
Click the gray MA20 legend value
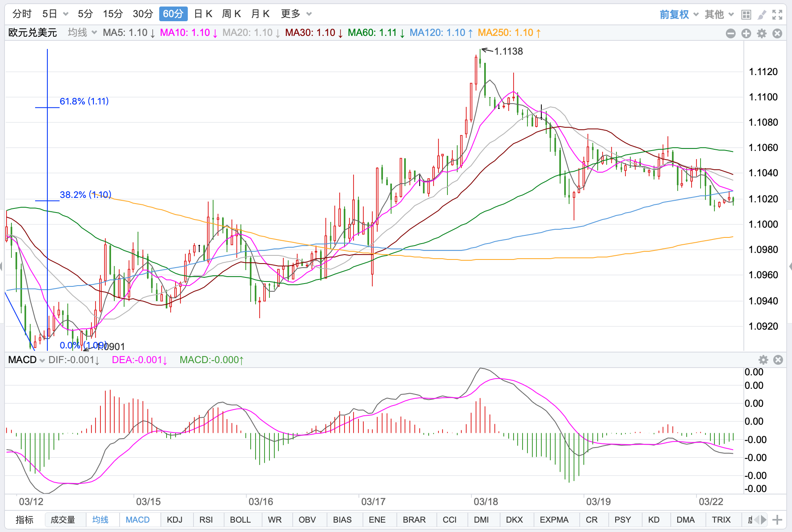[251, 33]
